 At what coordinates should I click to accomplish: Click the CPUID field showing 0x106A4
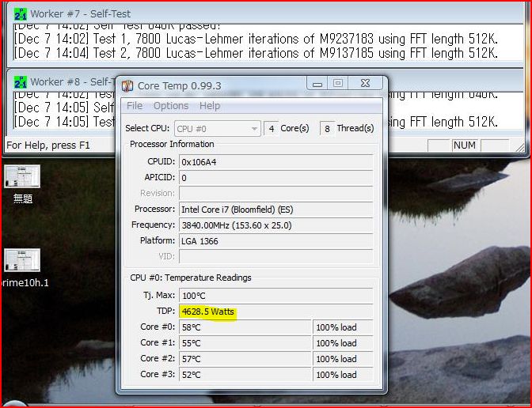point(275,162)
